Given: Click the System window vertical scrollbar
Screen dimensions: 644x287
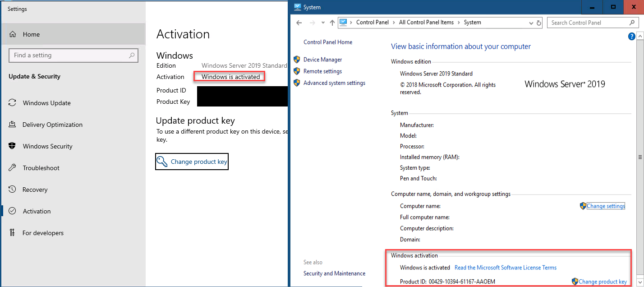Looking at the screenshot, I should click(x=640, y=158).
